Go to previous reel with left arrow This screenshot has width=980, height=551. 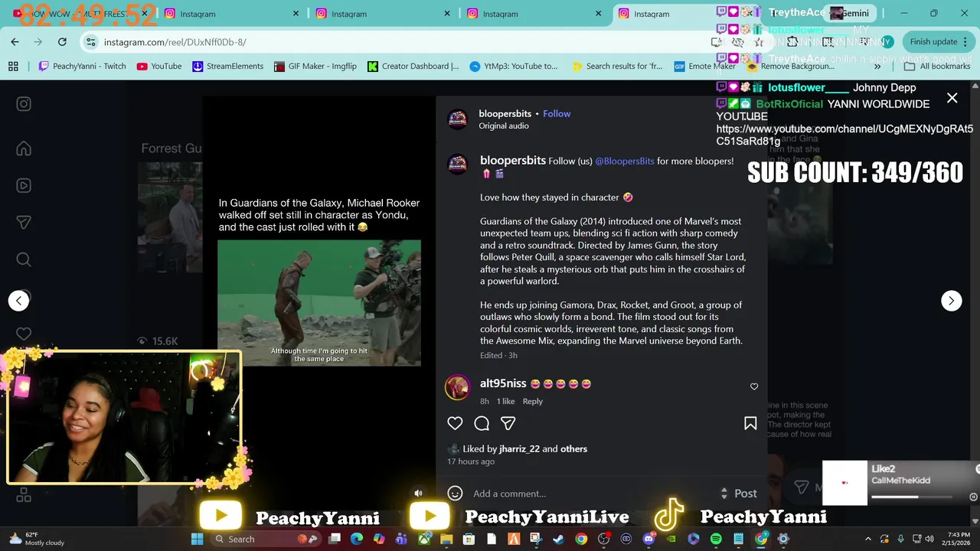[x=19, y=301]
